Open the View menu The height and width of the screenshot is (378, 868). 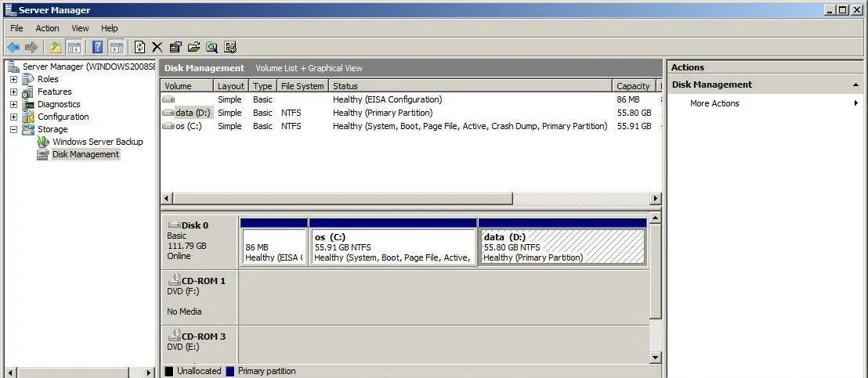pyautogui.click(x=80, y=28)
